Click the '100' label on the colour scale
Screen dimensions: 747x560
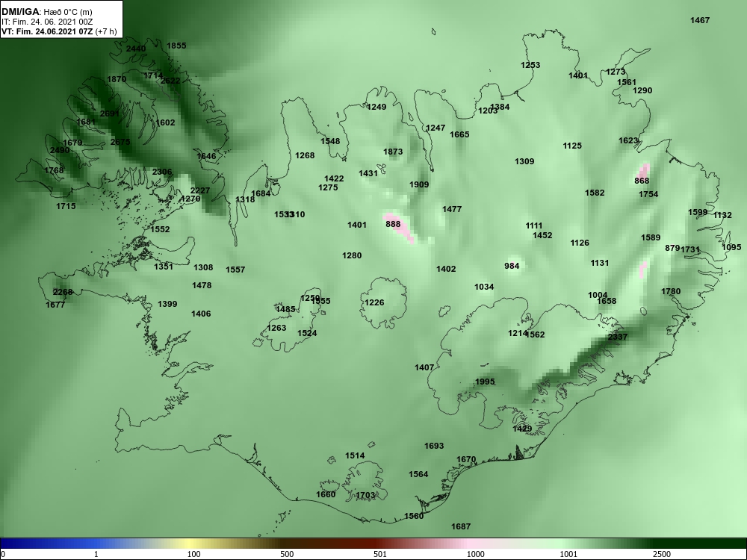(x=193, y=554)
